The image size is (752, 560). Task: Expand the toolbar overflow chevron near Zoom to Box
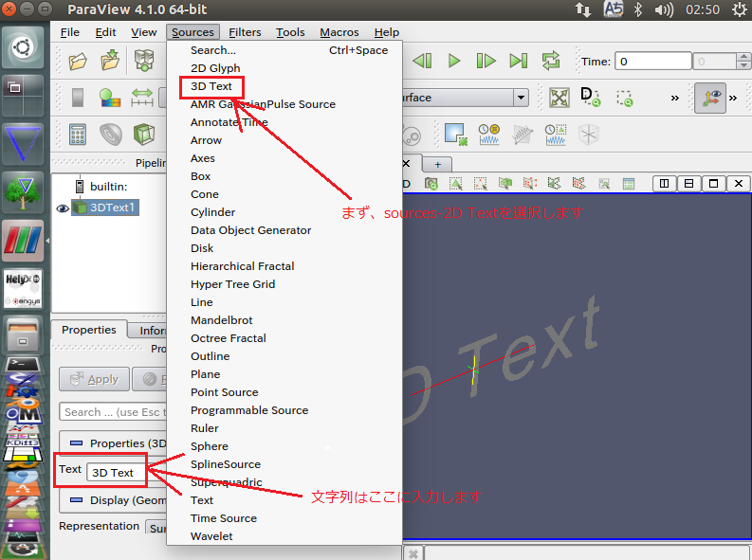tap(675, 99)
